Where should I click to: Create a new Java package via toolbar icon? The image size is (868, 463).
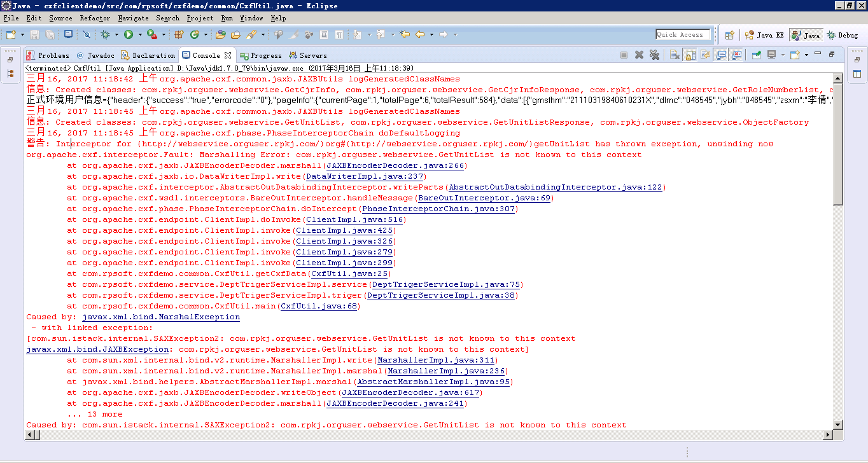(179, 34)
